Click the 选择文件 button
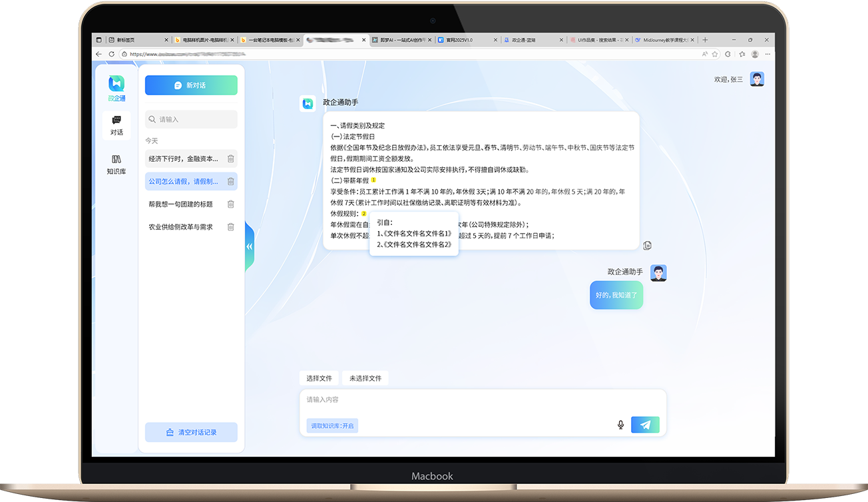This screenshot has width=868, height=502. pyautogui.click(x=319, y=378)
